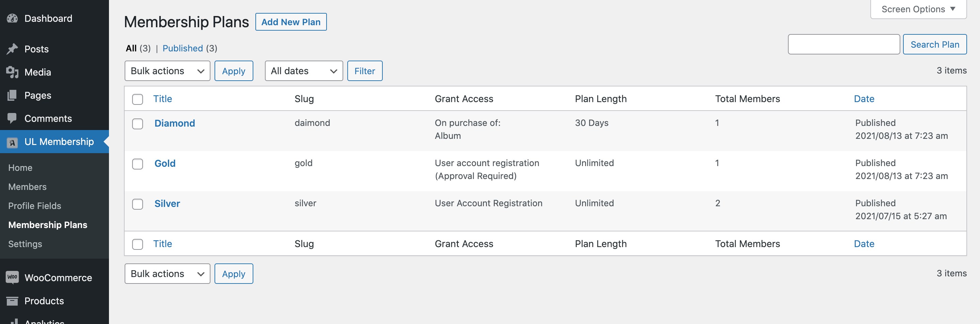Image resolution: width=980 pixels, height=324 pixels.
Task: Open the Members submenu item
Action: [27, 187]
